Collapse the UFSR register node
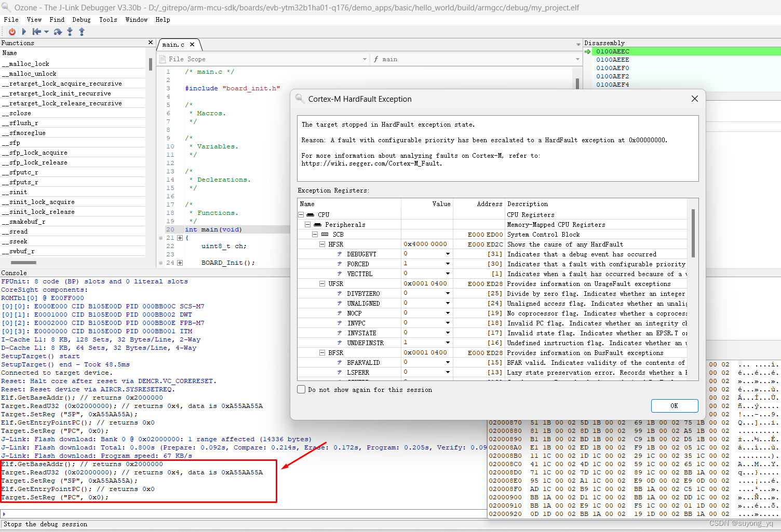This screenshot has width=781, height=532. (322, 283)
